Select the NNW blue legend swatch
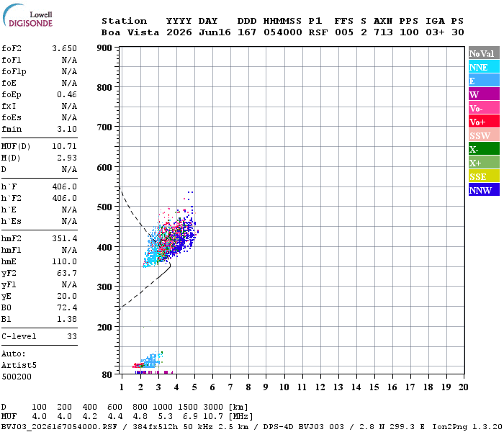Image resolution: width=504 pixels, height=432 pixels. pos(484,189)
